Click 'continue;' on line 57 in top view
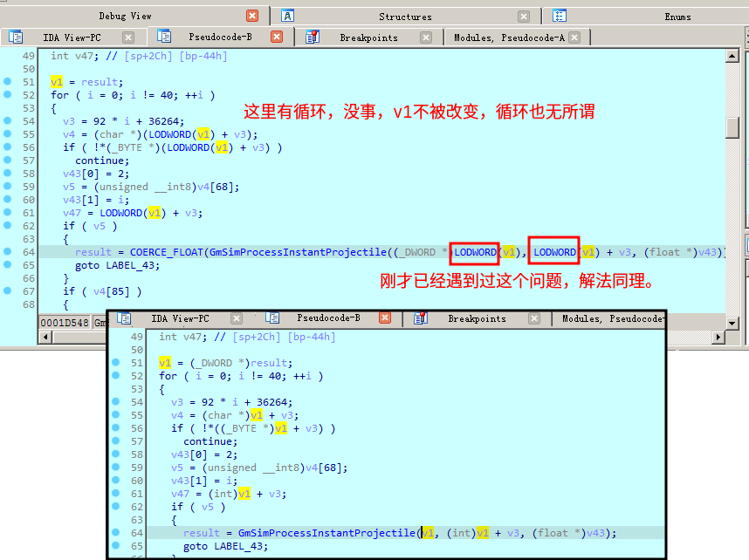Image resolution: width=749 pixels, height=560 pixels. (x=102, y=160)
